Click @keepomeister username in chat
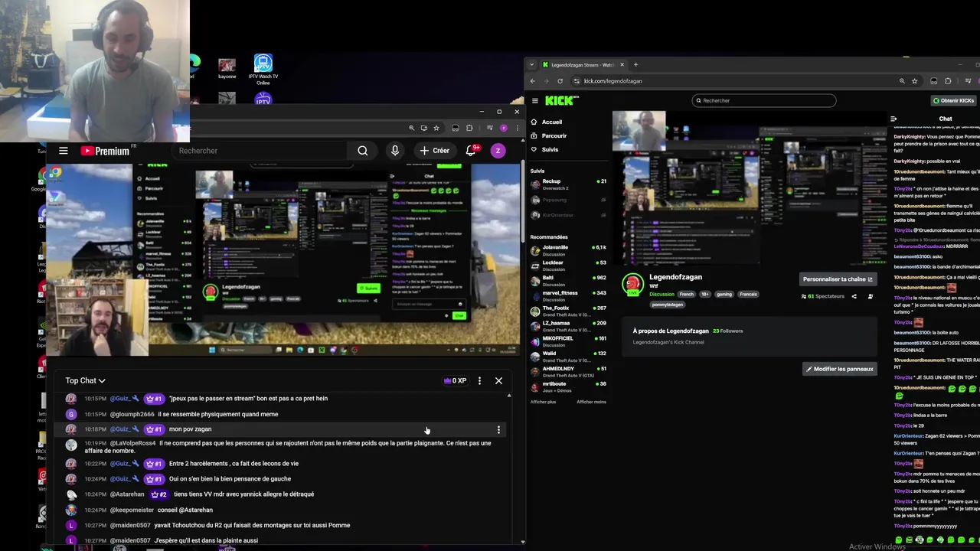Viewport: 980px width, 551px height. pos(132,510)
